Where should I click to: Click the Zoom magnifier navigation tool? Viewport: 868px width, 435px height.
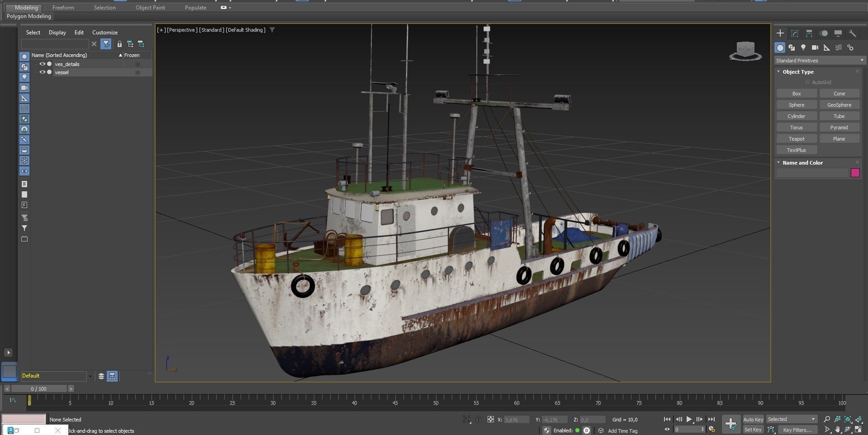coord(827,419)
